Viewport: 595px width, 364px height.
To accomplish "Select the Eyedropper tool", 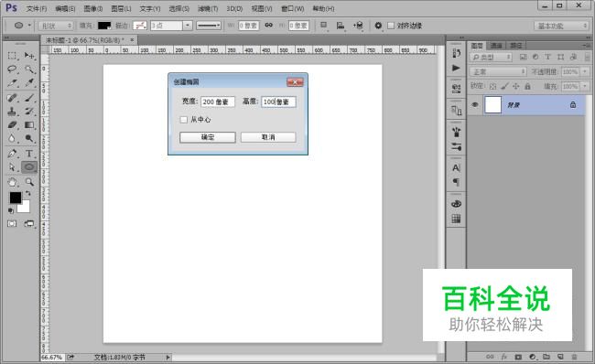I will (x=29, y=82).
